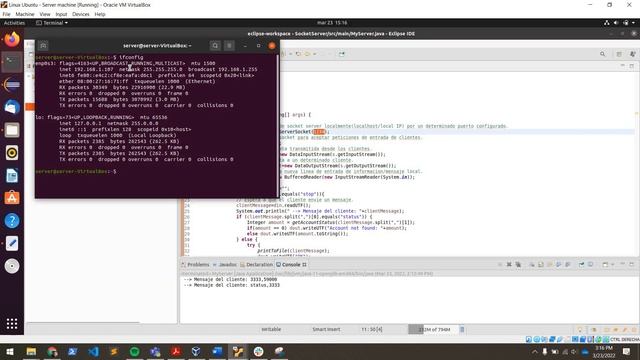Open VirtualBox File menu
Viewport: 640px width, 360px height.
coord(7,14)
